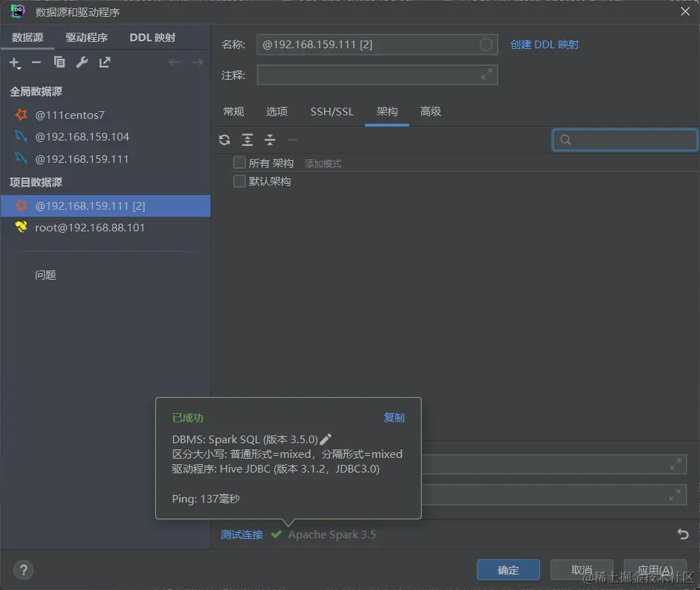Click into the 名称 input field

pos(377,45)
